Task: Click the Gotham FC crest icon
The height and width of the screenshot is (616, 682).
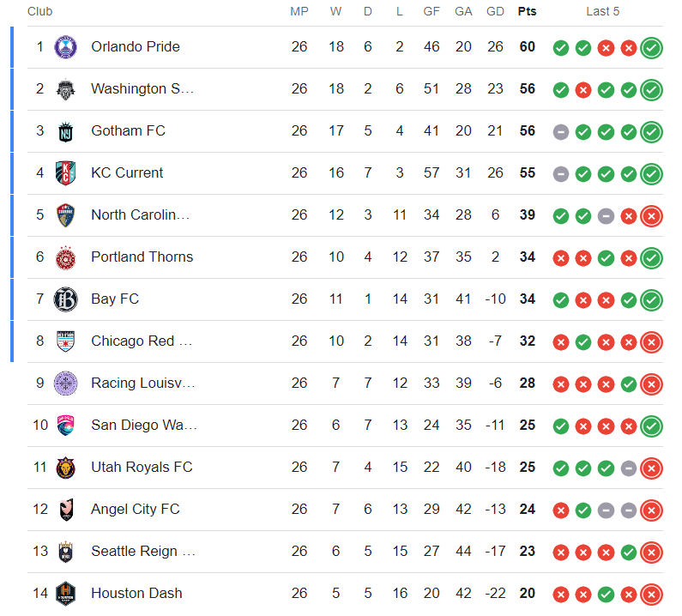Action: [x=66, y=131]
